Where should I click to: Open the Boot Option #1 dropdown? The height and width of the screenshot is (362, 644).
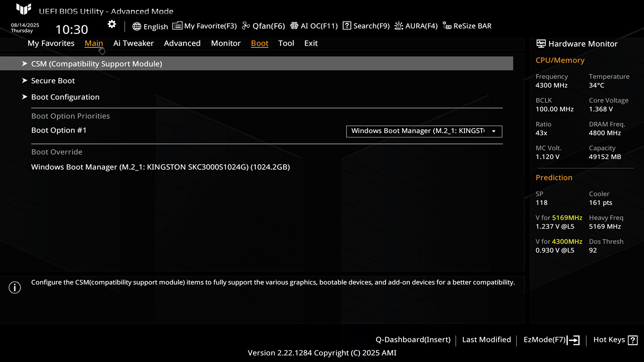click(x=424, y=131)
